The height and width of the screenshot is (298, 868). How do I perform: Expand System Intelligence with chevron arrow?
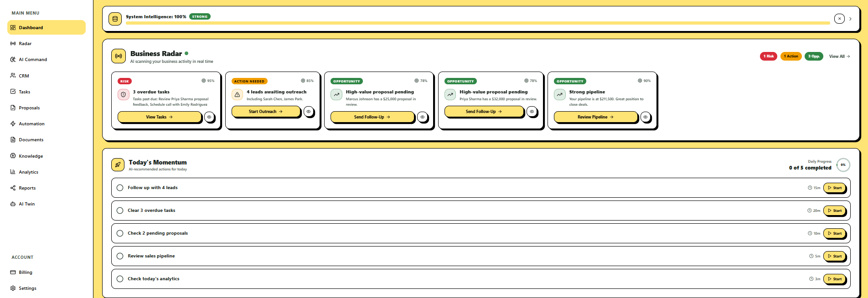850,19
